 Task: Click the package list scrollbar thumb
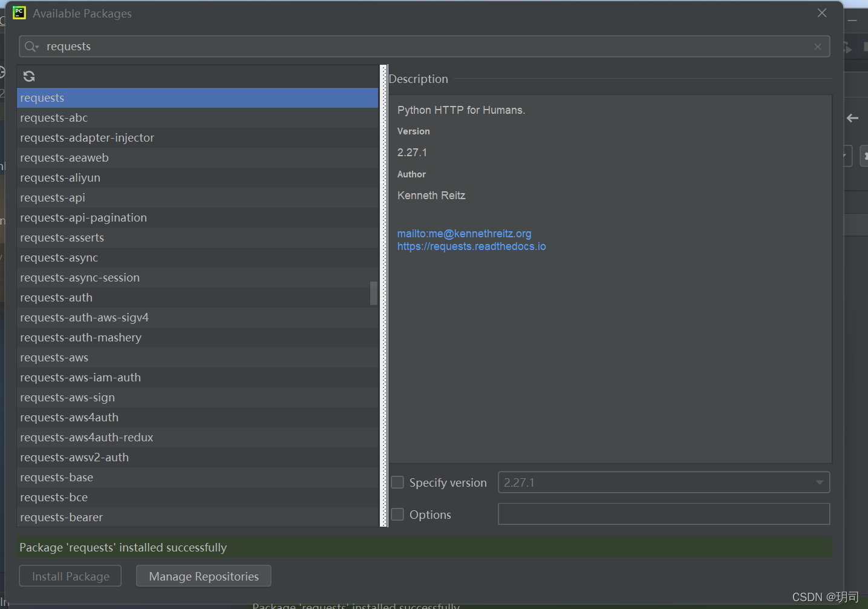coord(374,293)
